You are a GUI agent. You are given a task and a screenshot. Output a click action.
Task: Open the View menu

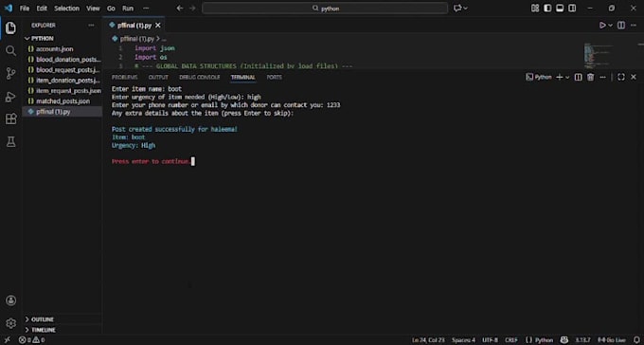[93, 9]
